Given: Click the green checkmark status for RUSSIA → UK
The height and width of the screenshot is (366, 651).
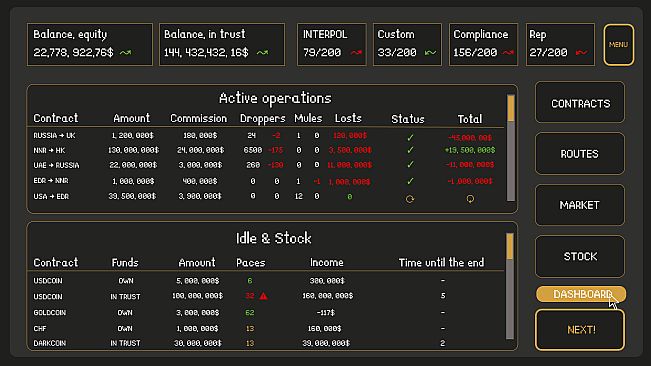Looking at the screenshot, I should click(410, 137).
